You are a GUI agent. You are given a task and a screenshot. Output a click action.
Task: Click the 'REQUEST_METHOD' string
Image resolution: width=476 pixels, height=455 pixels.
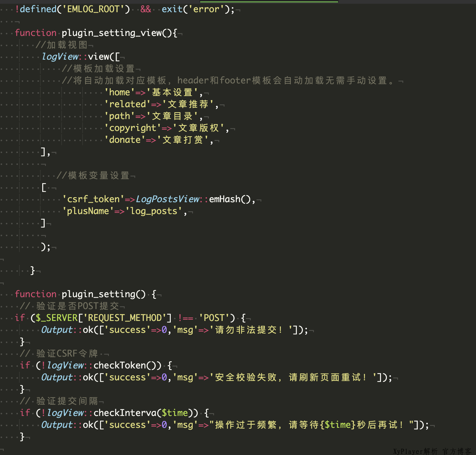[124, 318]
